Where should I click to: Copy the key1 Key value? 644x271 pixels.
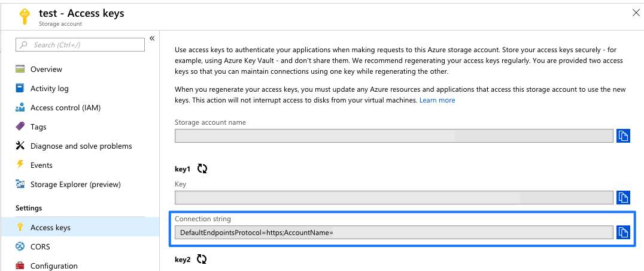point(623,197)
